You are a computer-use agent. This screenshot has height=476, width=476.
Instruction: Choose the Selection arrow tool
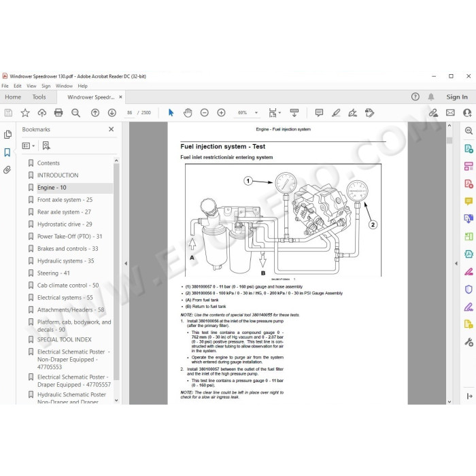[171, 113]
